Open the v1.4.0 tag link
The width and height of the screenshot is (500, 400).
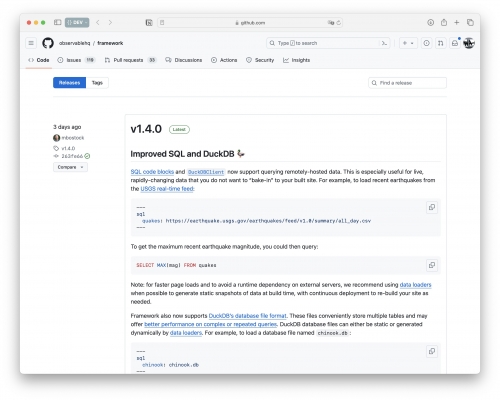click(x=68, y=148)
